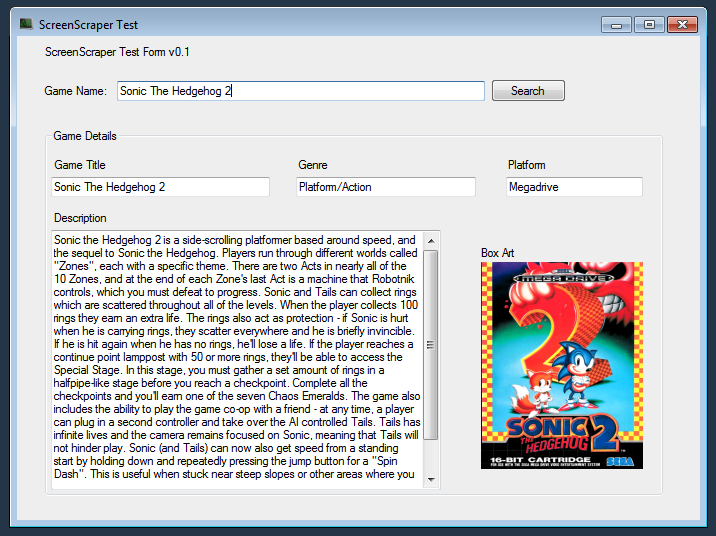The width and height of the screenshot is (716, 536).
Task: Click the description scrollbar thumb
Action: tap(431, 345)
